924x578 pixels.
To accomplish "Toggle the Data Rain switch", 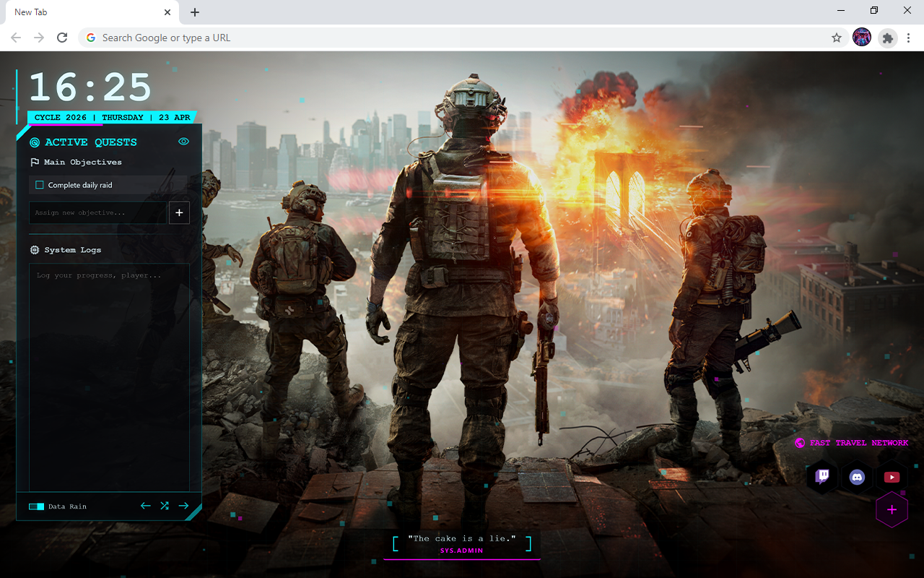I will [x=37, y=506].
